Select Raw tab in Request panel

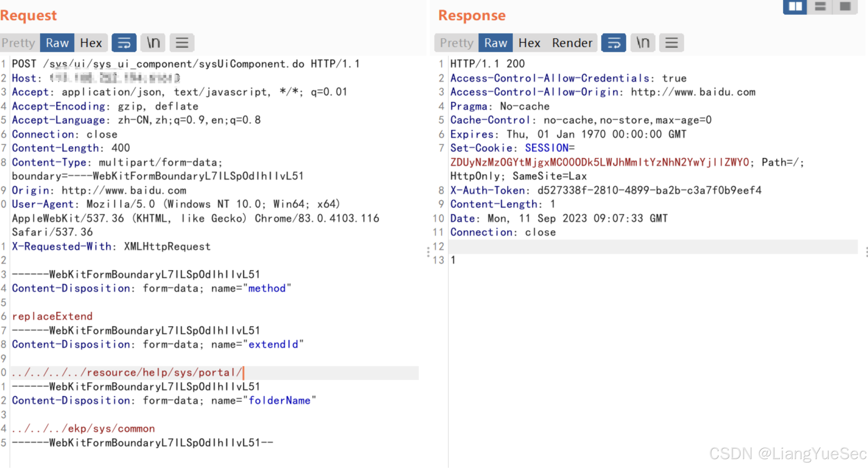click(x=57, y=43)
